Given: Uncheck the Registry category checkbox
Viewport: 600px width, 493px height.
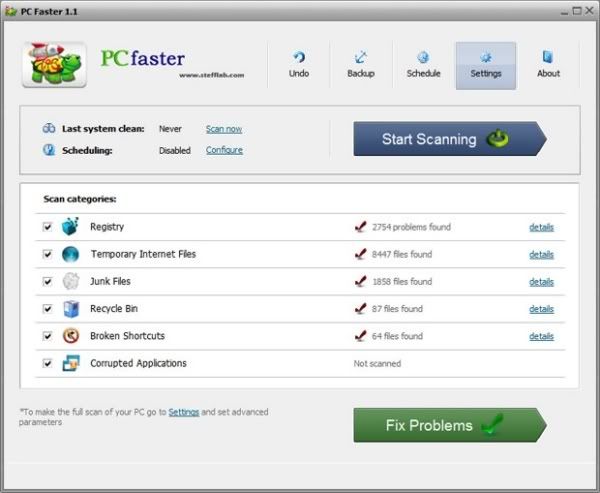Looking at the screenshot, I should [x=47, y=227].
